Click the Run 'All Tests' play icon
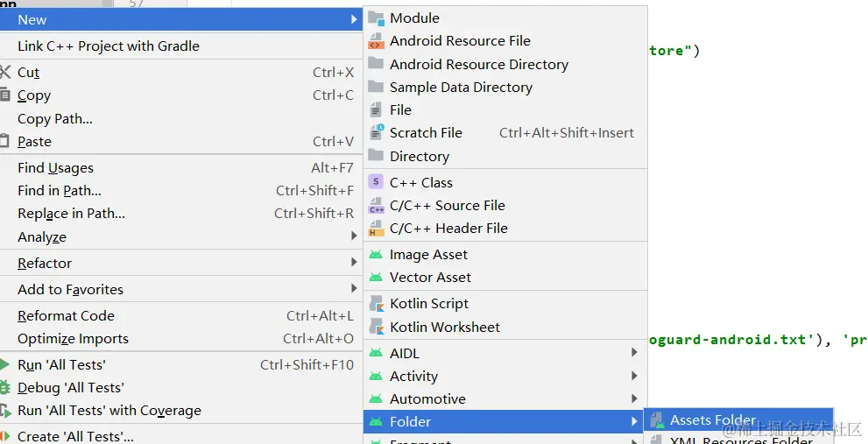 [x=5, y=365]
